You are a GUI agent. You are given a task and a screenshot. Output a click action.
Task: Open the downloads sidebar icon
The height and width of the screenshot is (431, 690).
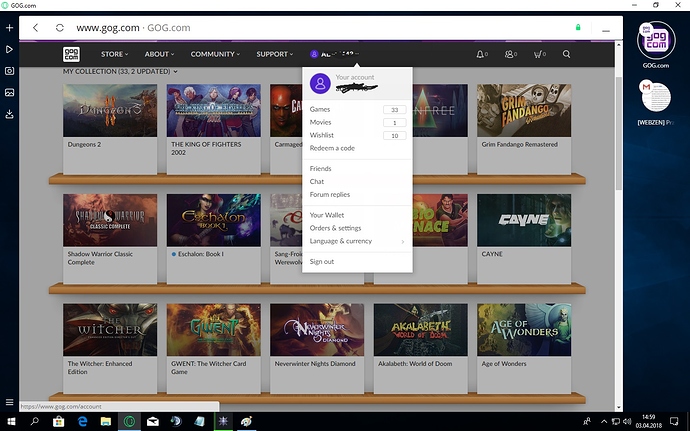point(9,114)
